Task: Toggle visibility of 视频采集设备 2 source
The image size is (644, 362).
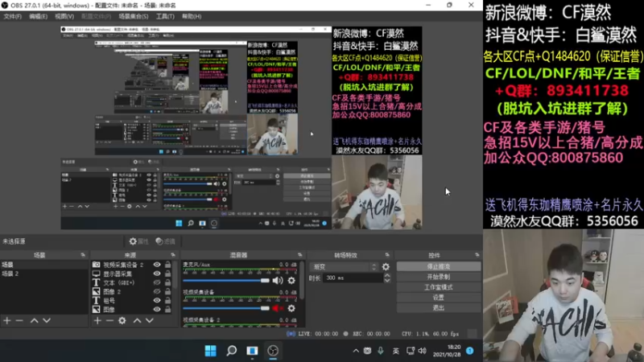Action: point(157,265)
